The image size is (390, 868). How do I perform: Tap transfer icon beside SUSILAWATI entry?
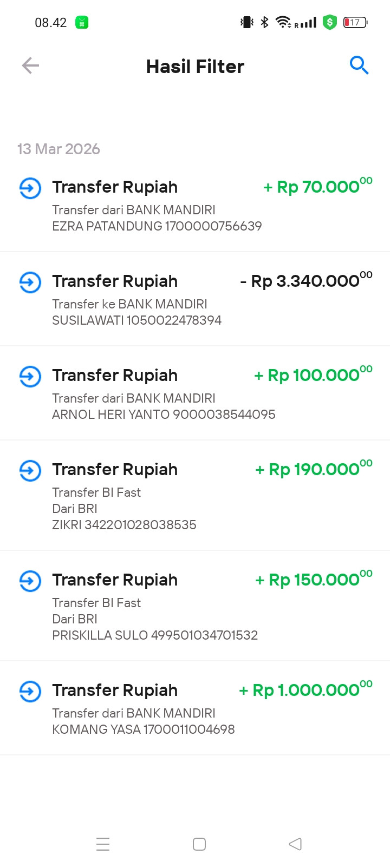point(30,282)
